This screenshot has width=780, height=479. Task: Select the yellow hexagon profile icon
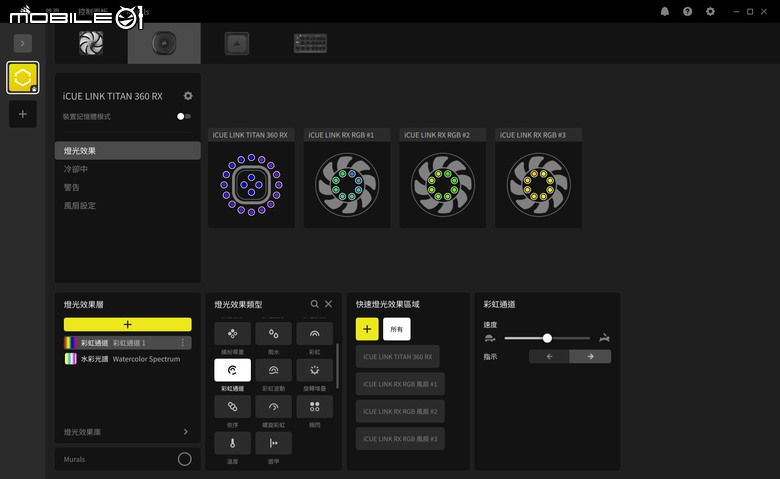coord(22,78)
